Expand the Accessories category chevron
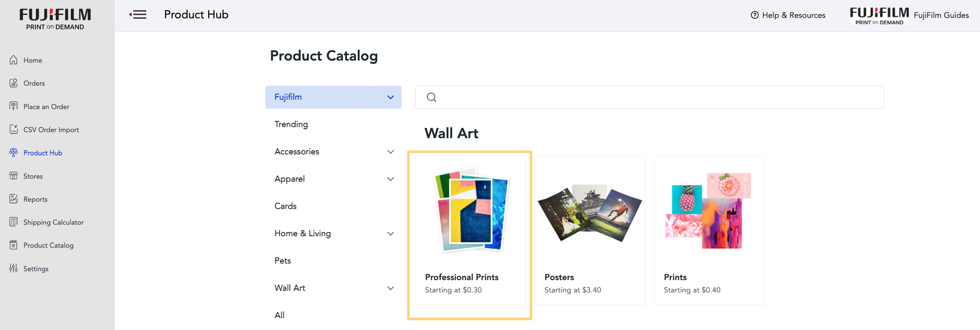This screenshot has width=980, height=330. coord(390,152)
